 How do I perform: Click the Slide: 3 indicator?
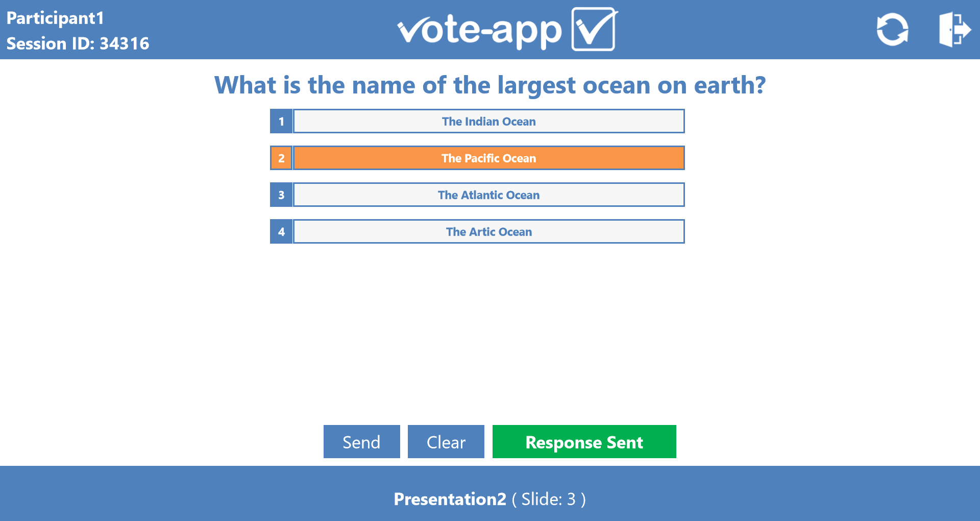coord(549,499)
